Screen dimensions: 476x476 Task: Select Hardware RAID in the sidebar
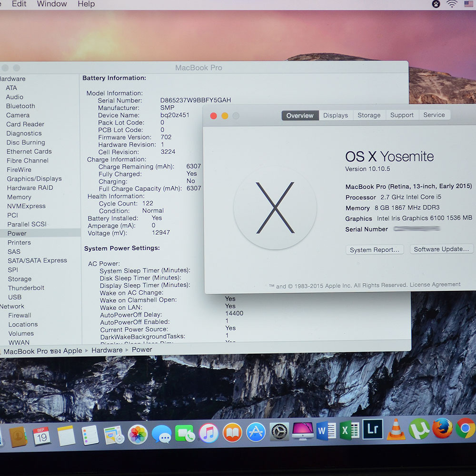click(30, 188)
